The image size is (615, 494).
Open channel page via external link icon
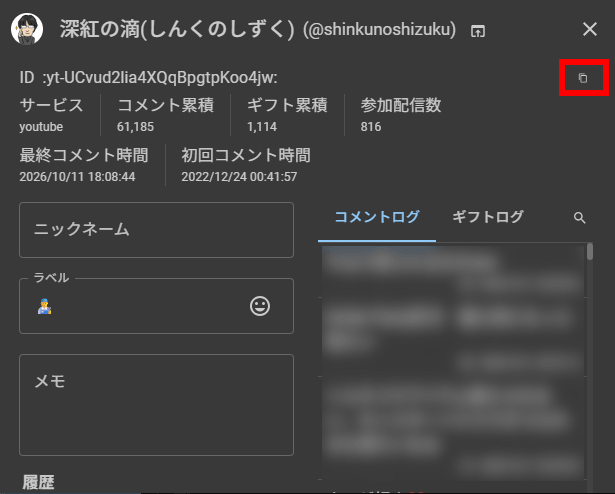pos(478,31)
